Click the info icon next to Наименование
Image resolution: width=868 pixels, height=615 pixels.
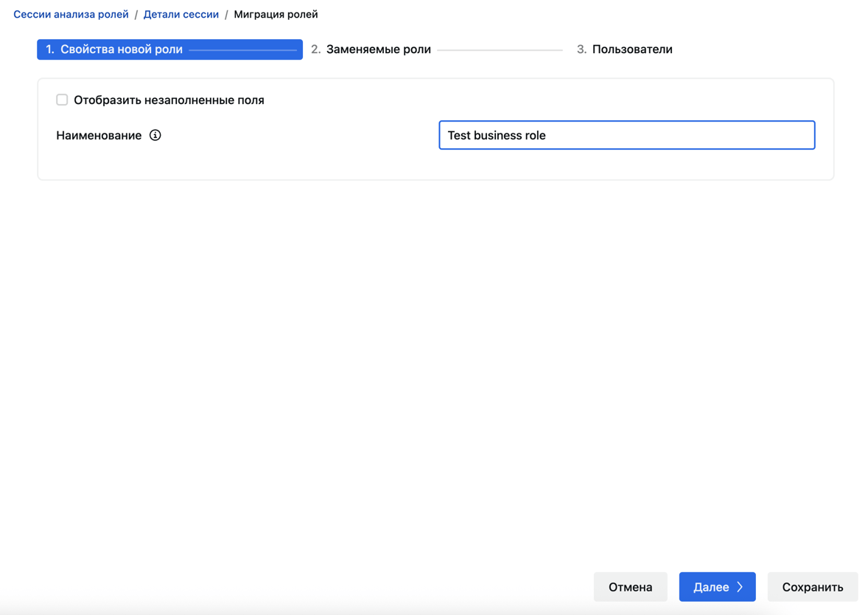tap(155, 135)
